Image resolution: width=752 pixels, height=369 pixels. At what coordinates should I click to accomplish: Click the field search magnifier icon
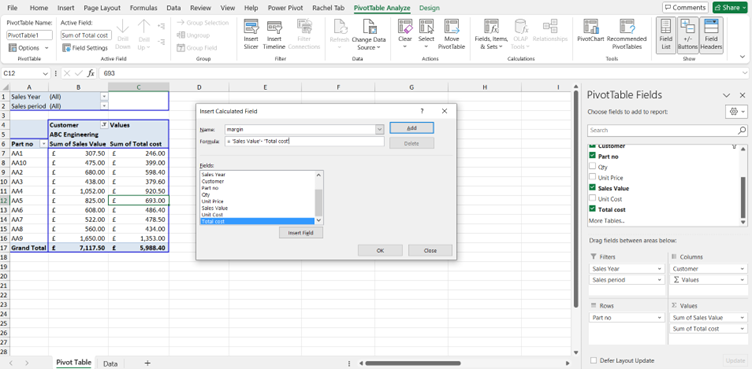[x=741, y=130]
